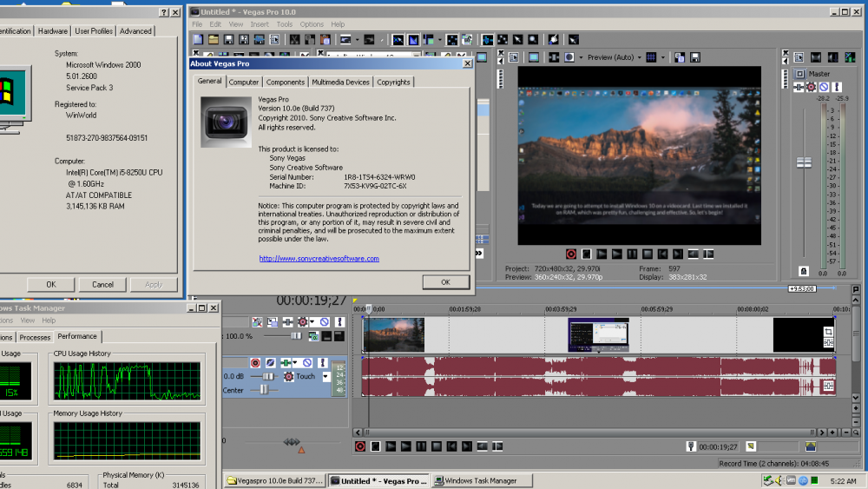
Task: Expand the Touch automation mode dropdown
Action: (x=326, y=377)
